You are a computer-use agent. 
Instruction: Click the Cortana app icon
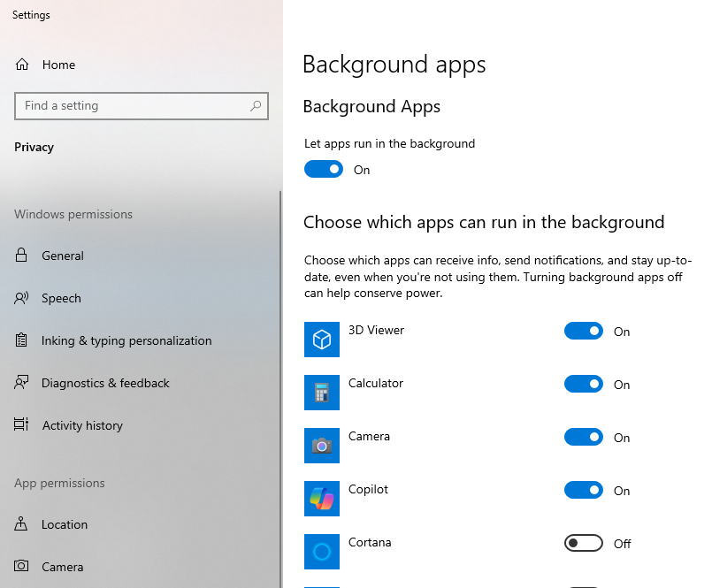(322, 552)
